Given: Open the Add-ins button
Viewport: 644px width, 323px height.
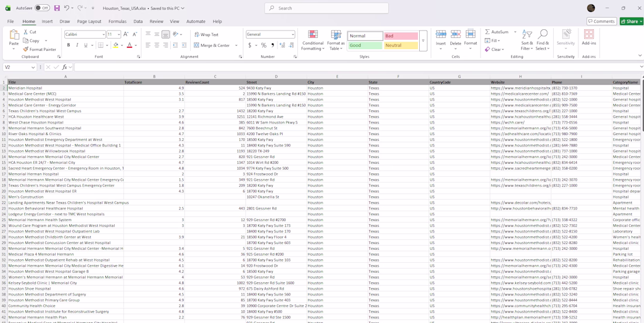Looking at the screenshot, I should (589, 38).
